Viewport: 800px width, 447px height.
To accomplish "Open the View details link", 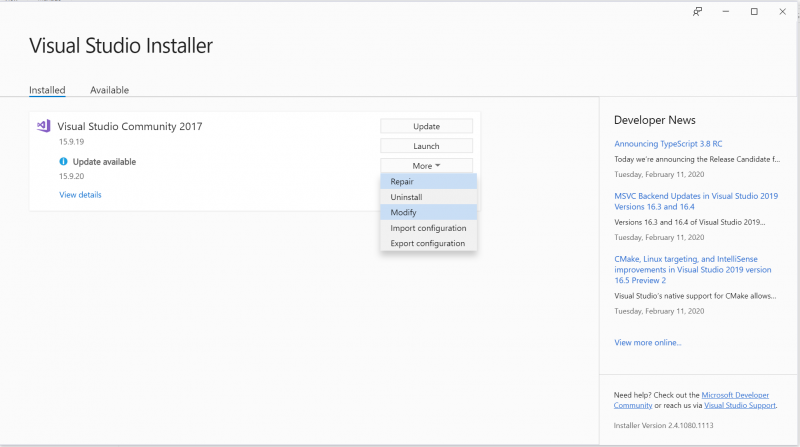I will [80, 194].
